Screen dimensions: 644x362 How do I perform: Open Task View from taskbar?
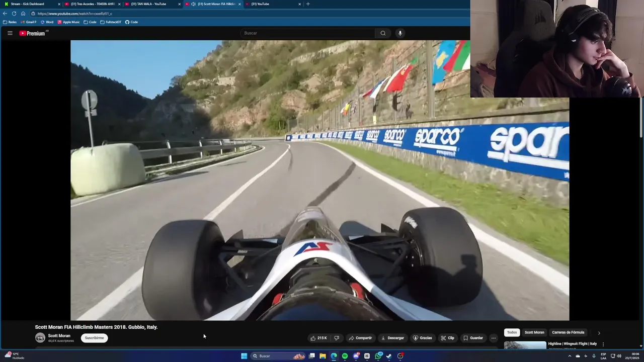pyautogui.click(x=312, y=356)
